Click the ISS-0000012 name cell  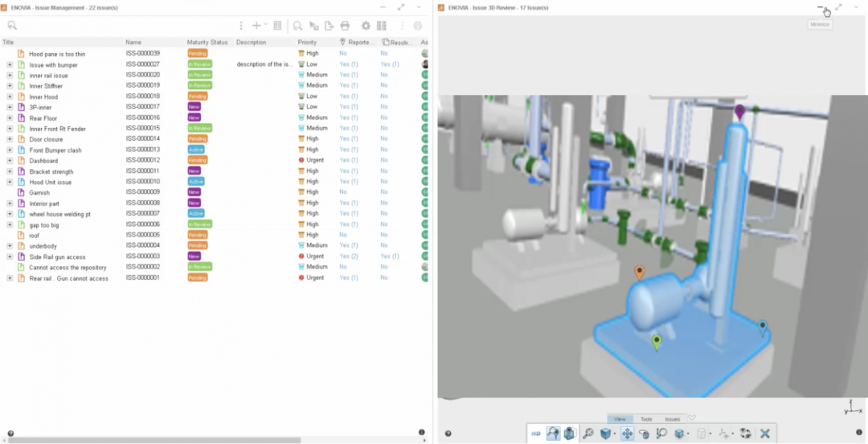coord(143,160)
